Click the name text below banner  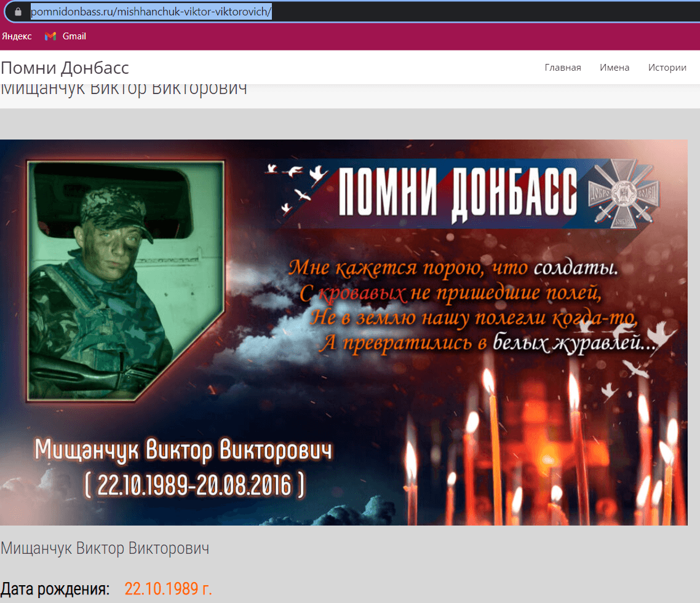point(105,548)
